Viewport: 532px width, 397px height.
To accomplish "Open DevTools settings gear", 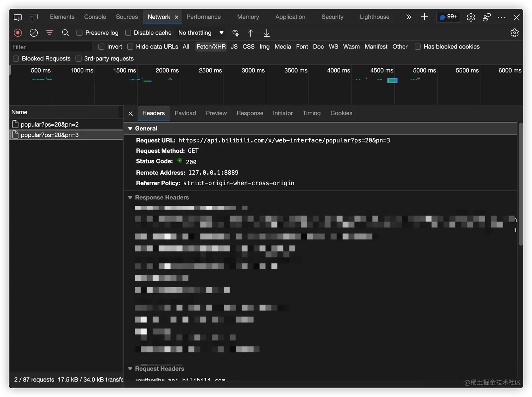I will [471, 17].
